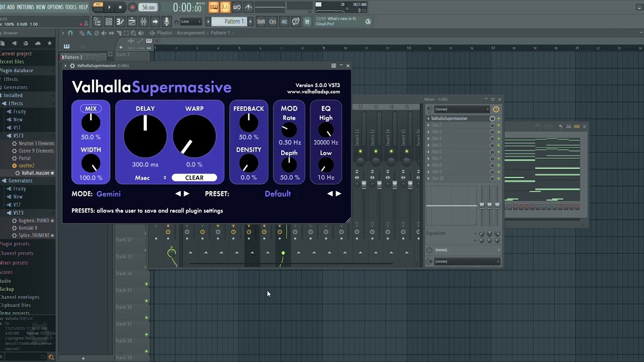
Task: Open Channel envelopes folder in browser
Action: click(20, 297)
